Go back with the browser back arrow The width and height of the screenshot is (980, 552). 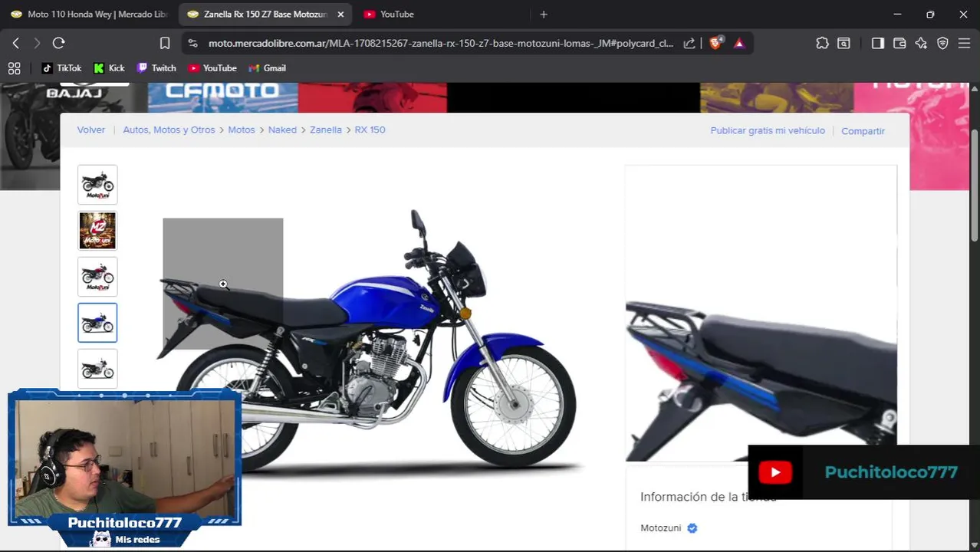pos(15,43)
